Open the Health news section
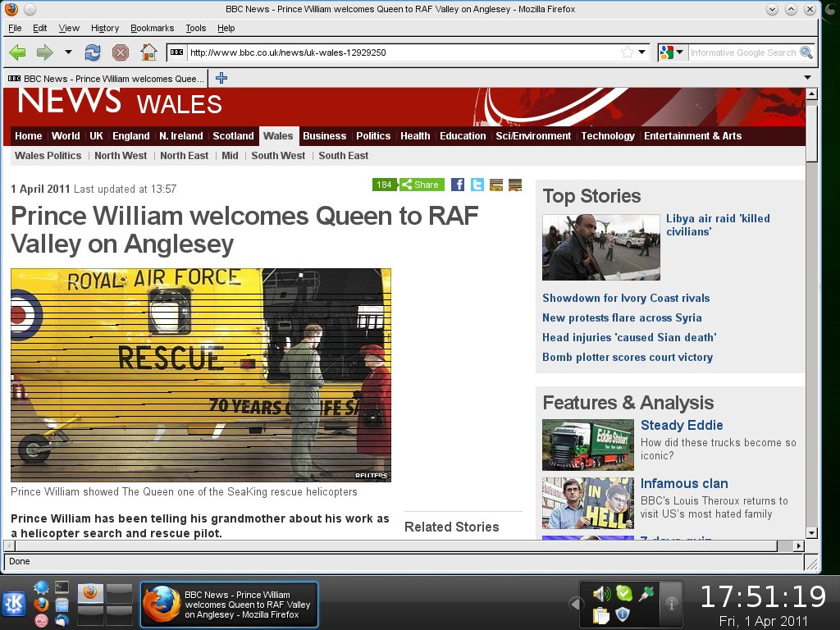 [415, 136]
